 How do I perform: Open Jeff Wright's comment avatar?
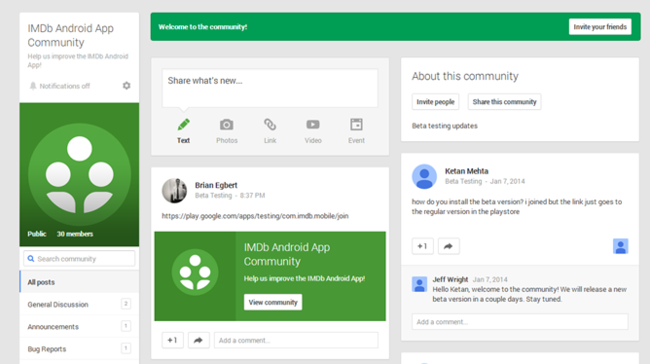419,284
